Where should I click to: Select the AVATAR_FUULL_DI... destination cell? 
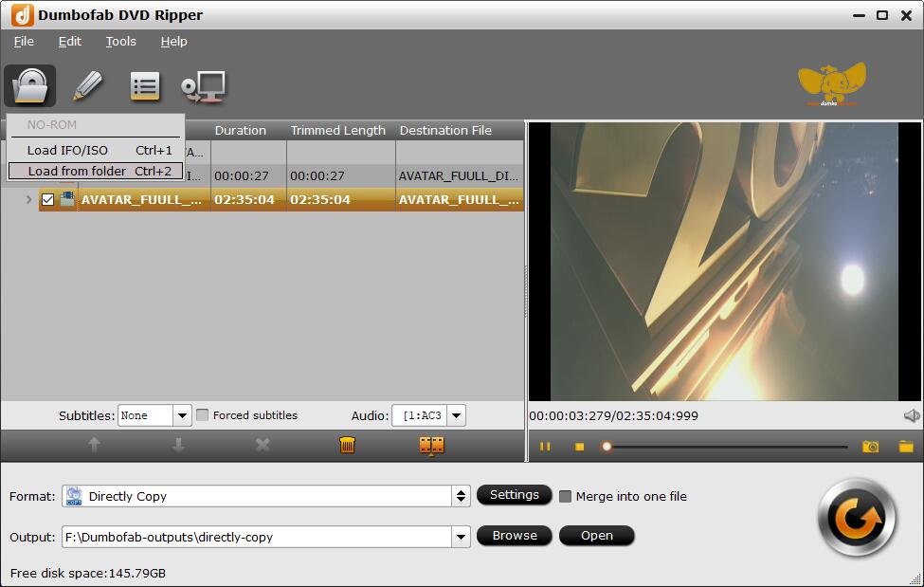point(459,175)
